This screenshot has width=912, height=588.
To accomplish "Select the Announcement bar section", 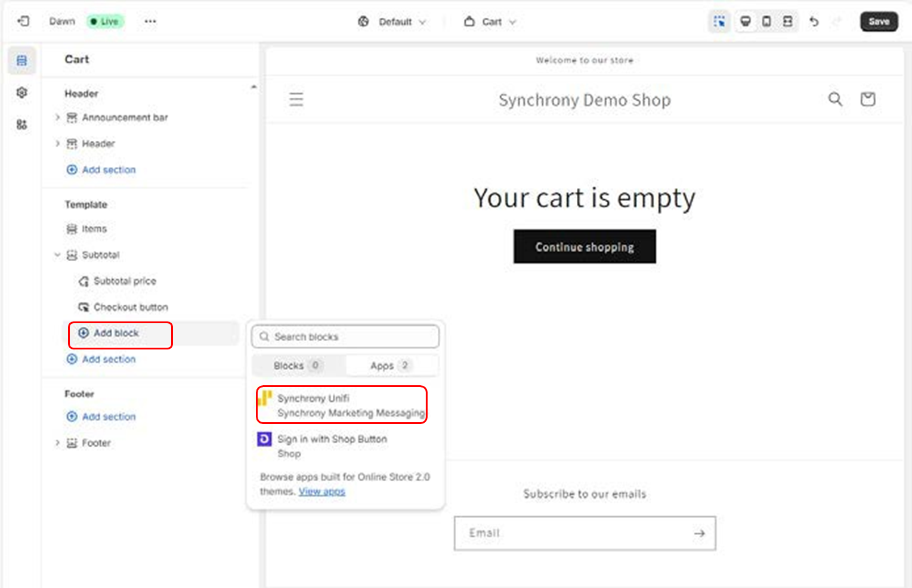I will [x=125, y=117].
